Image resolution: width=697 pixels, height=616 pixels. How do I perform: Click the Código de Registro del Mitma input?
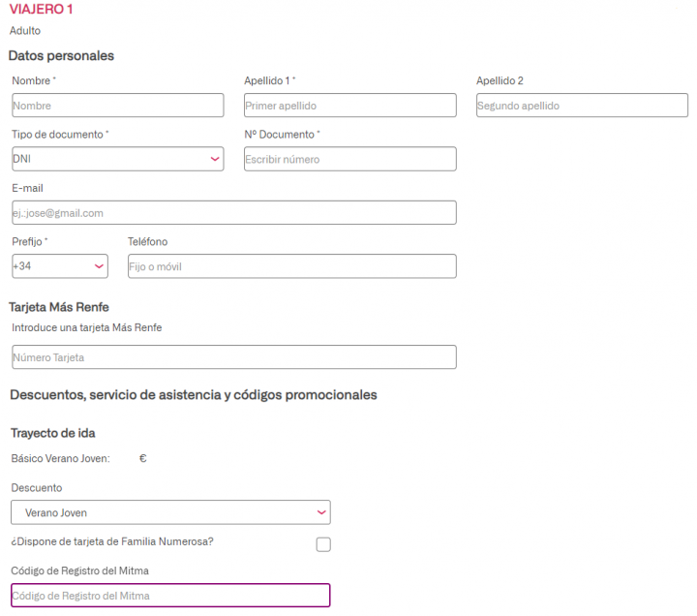click(x=170, y=596)
